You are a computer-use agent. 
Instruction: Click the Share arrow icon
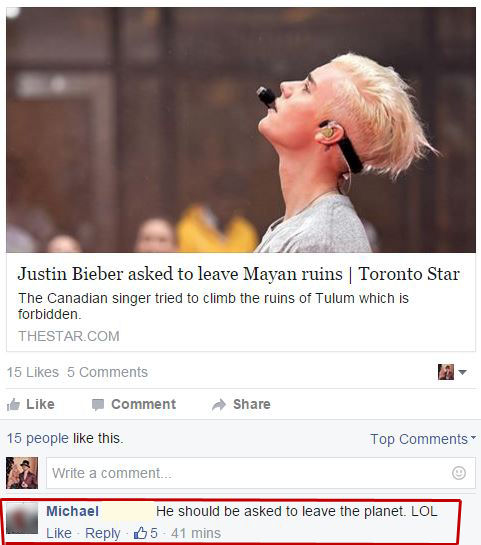(x=219, y=405)
